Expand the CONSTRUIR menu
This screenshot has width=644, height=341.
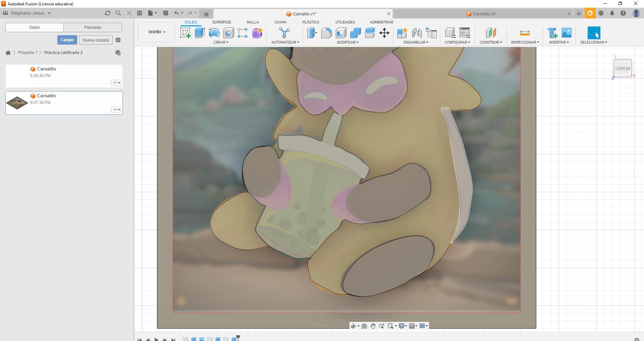point(491,42)
